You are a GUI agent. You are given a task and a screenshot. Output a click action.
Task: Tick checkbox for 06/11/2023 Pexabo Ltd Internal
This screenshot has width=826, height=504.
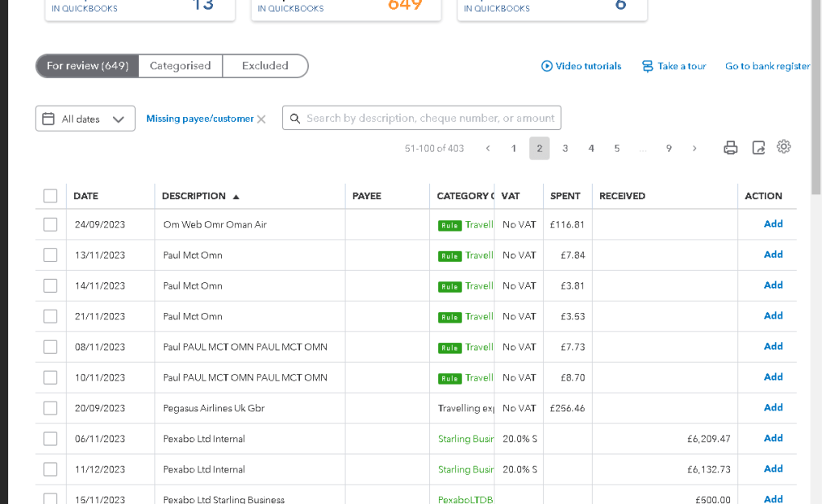click(50, 438)
